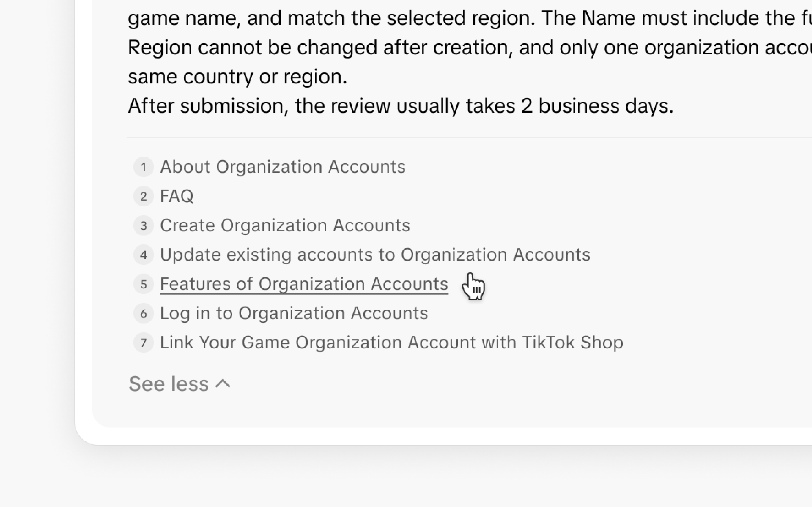The image size is (812, 507).
Task: Open the FAQ source link
Action: [177, 196]
